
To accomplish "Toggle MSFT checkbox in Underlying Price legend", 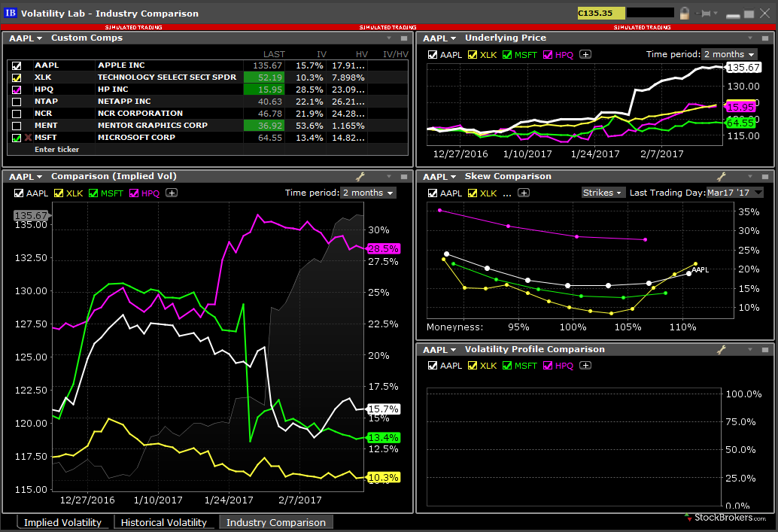I will [x=508, y=54].
